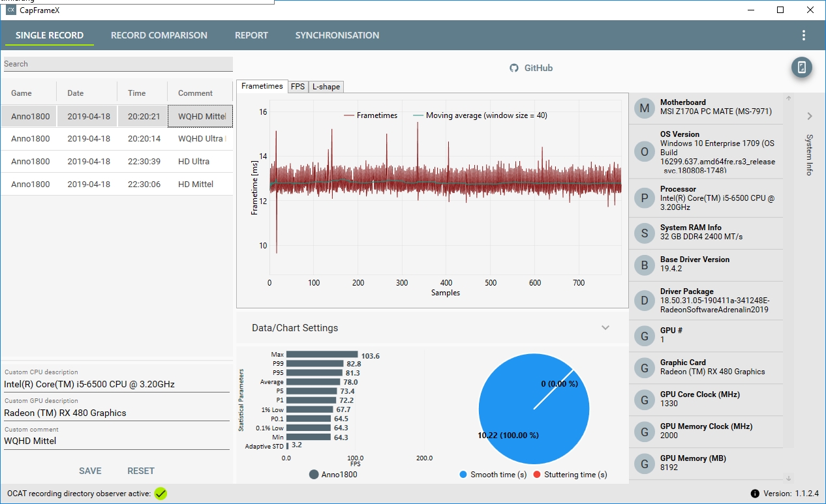Click the Min 64.3 FPS bar

[x=308, y=437]
